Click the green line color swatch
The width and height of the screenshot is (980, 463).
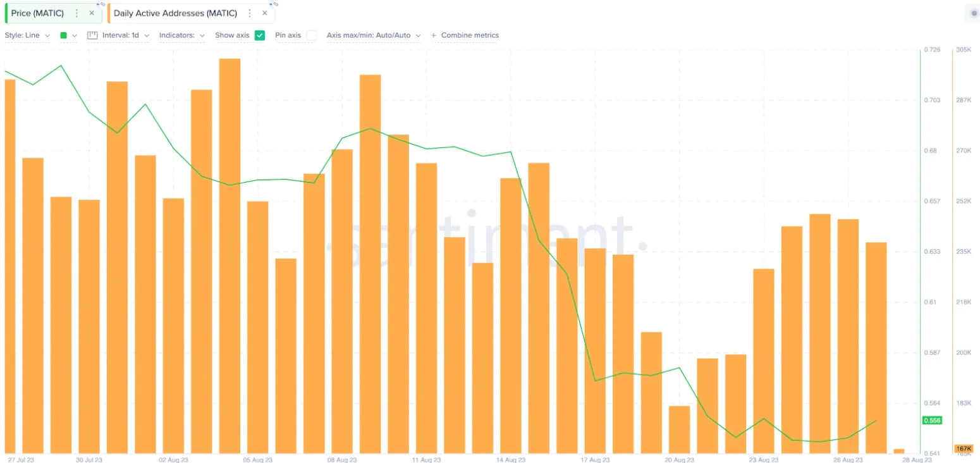(63, 35)
